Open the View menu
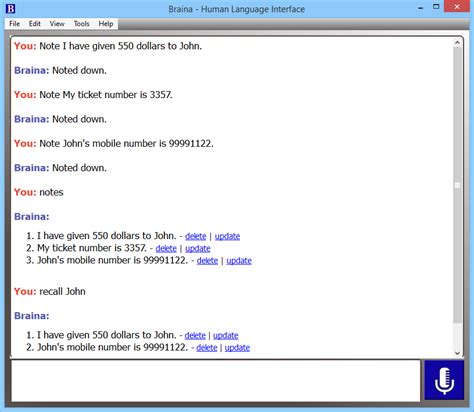Screen dimensions: 474x412 [57, 24]
